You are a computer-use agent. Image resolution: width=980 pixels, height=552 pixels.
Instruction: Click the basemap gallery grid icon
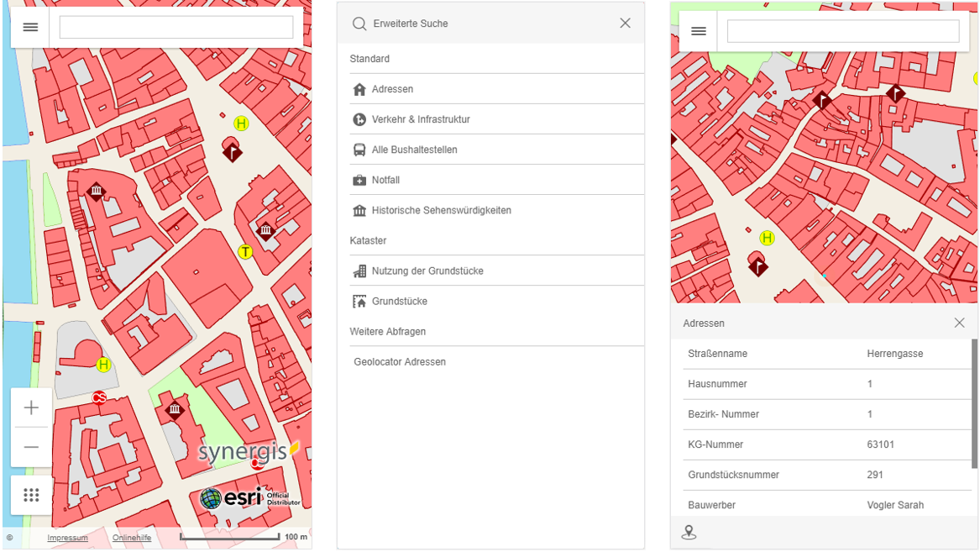30,495
